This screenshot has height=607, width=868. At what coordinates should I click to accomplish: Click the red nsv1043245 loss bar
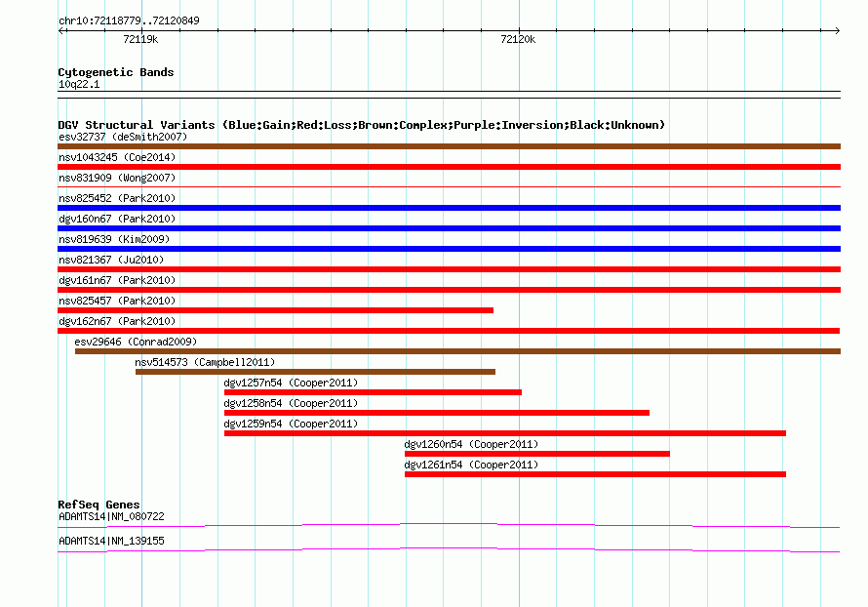click(449, 167)
